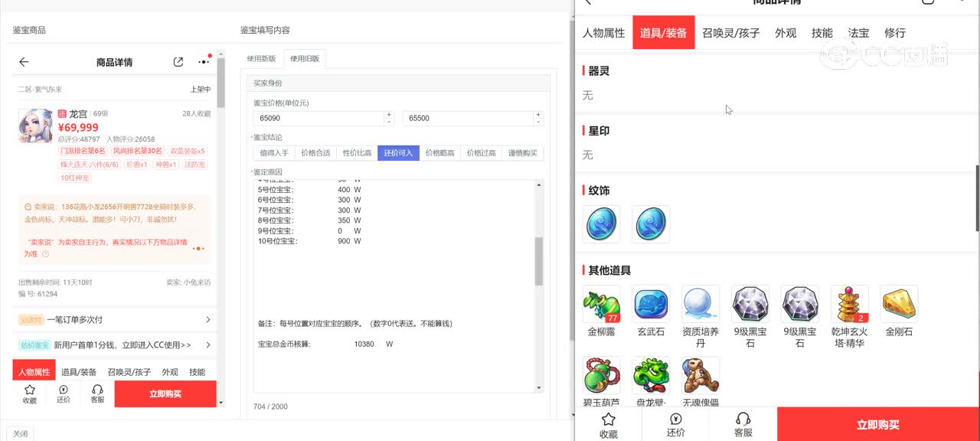Select the 值得入手 appraisal conclusion
The width and height of the screenshot is (980, 441).
click(x=274, y=153)
